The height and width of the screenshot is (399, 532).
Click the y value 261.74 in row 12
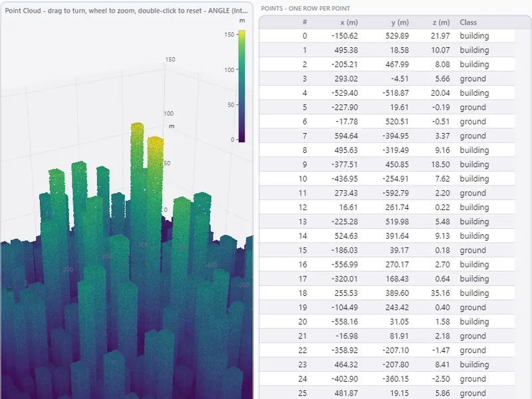(397, 207)
